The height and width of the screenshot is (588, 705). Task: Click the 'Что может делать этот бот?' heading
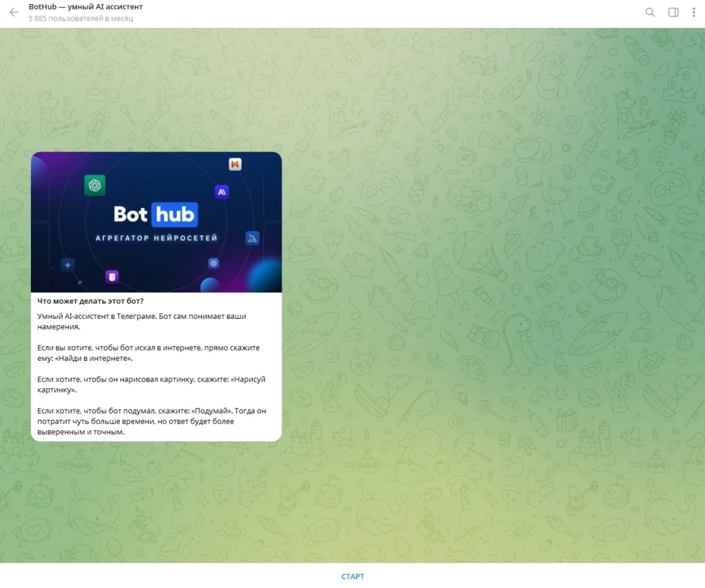pos(90,301)
